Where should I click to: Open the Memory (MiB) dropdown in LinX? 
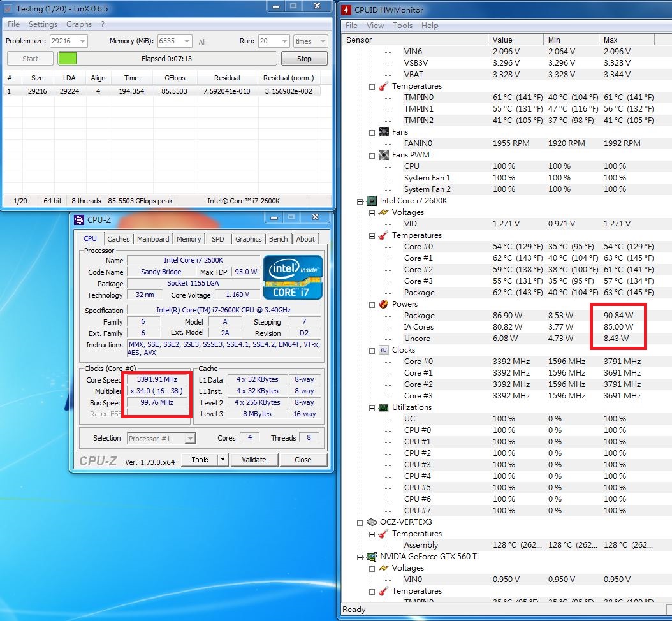tap(187, 41)
